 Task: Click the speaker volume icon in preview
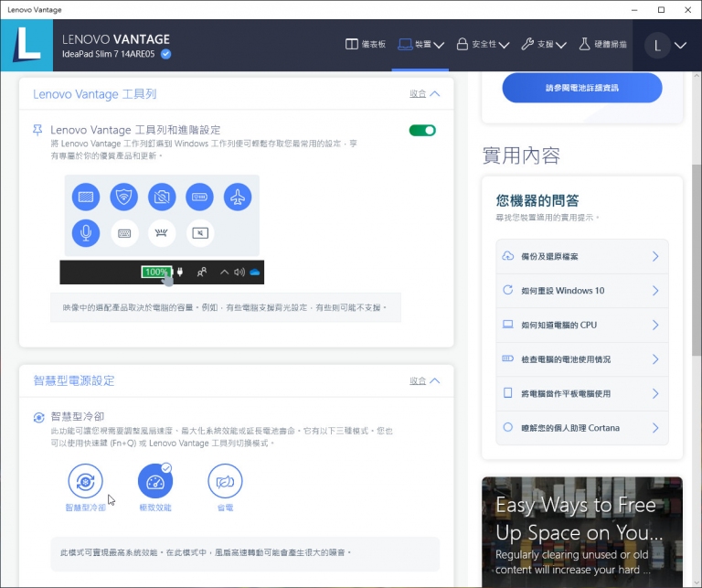pos(239,272)
